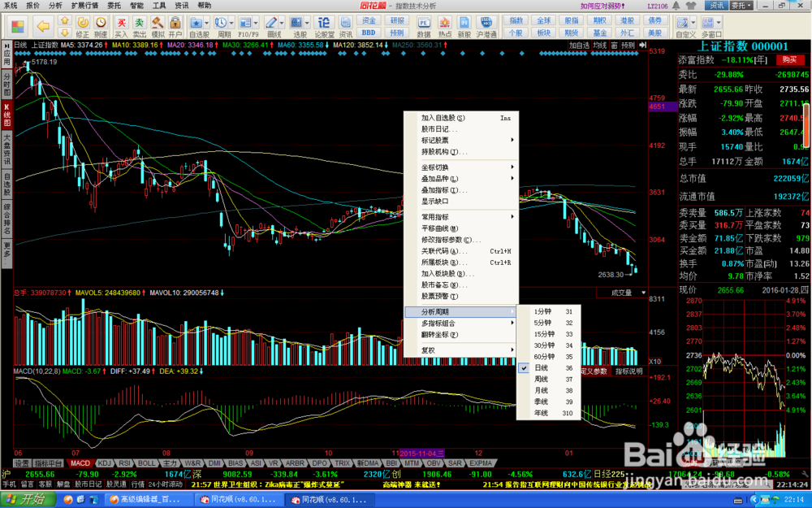Toggle the 窗 window button above the chart

(x=614, y=46)
